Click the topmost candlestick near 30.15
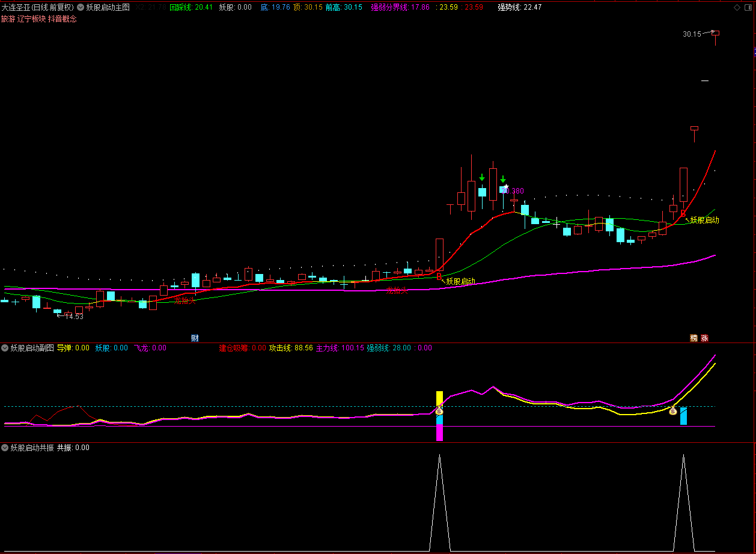 coord(715,37)
